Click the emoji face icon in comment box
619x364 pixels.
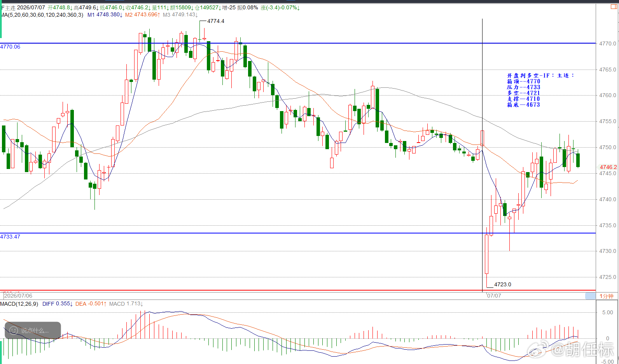(14, 331)
